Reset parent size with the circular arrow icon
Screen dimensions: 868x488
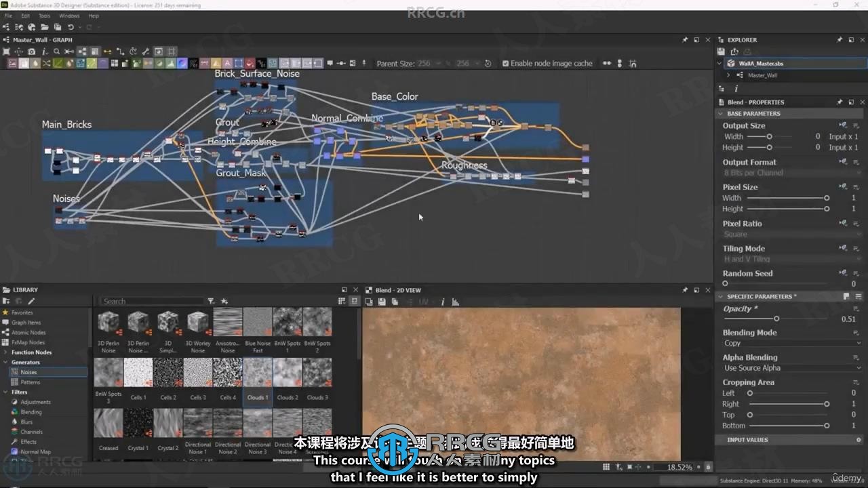coord(488,63)
